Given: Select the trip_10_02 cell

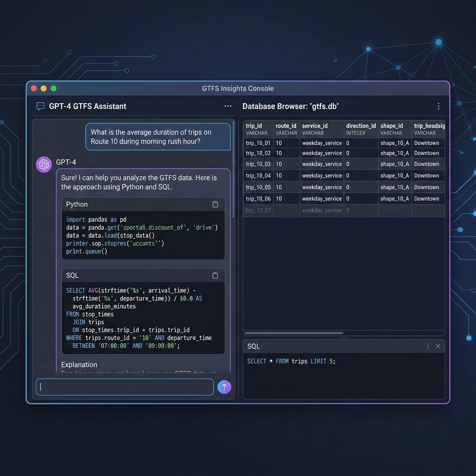Looking at the screenshot, I should [258, 153].
